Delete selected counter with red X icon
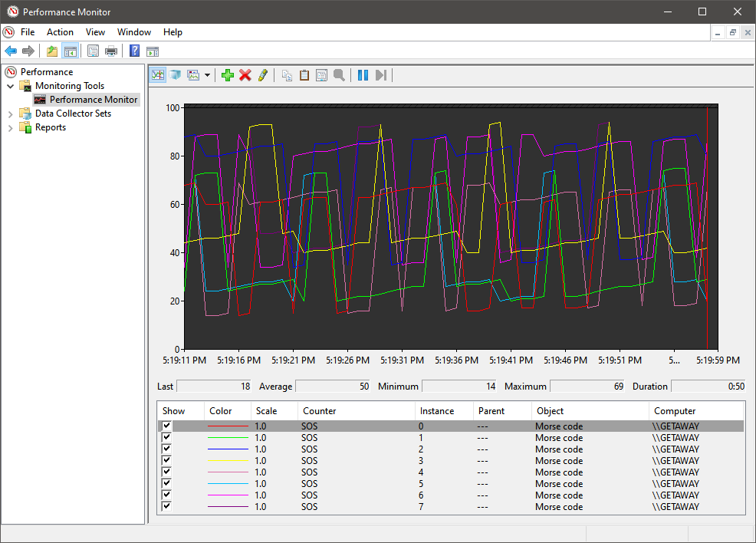756x543 pixels. coord(245,75)
